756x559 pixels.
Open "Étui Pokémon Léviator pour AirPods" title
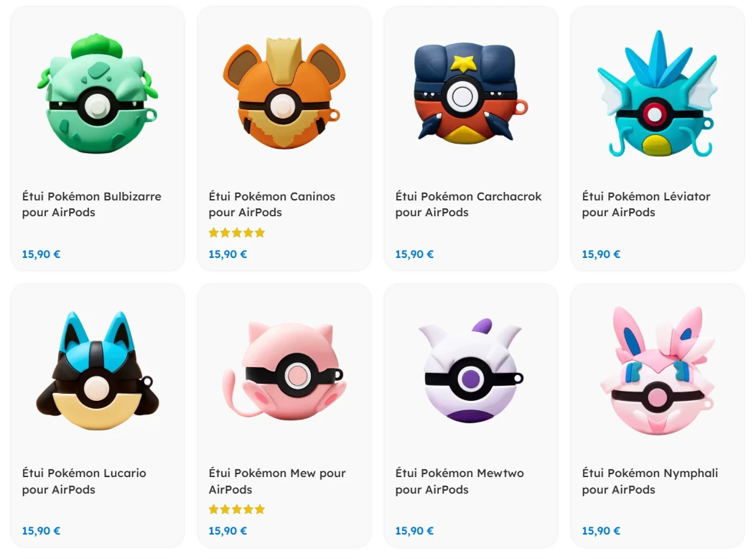tap(646, 204)
